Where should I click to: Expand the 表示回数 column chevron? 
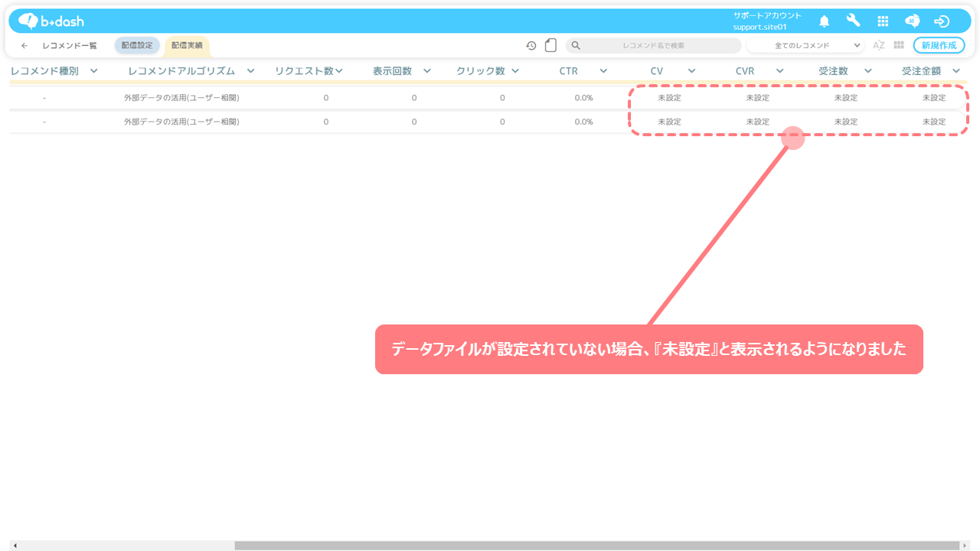click(426, 71)
